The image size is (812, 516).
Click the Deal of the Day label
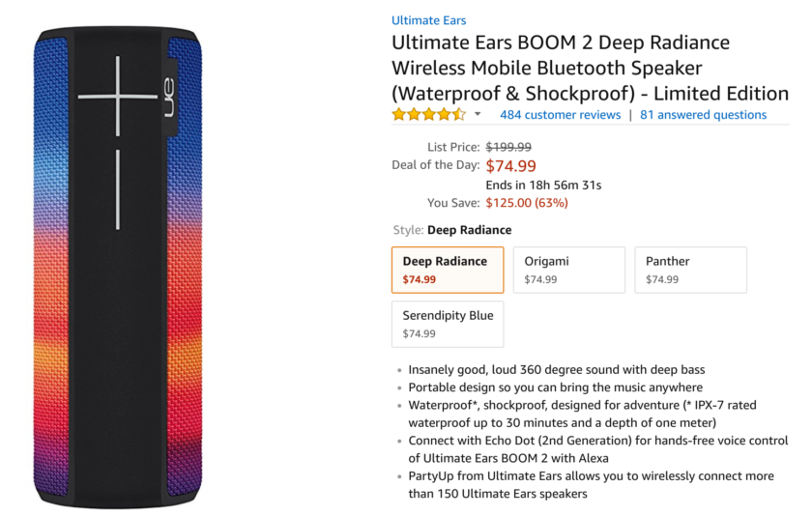436,165
